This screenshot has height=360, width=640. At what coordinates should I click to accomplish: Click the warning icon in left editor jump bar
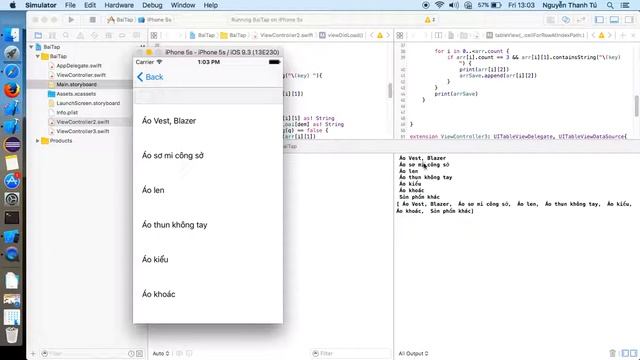pyautogui.click(x=380, y=36)
